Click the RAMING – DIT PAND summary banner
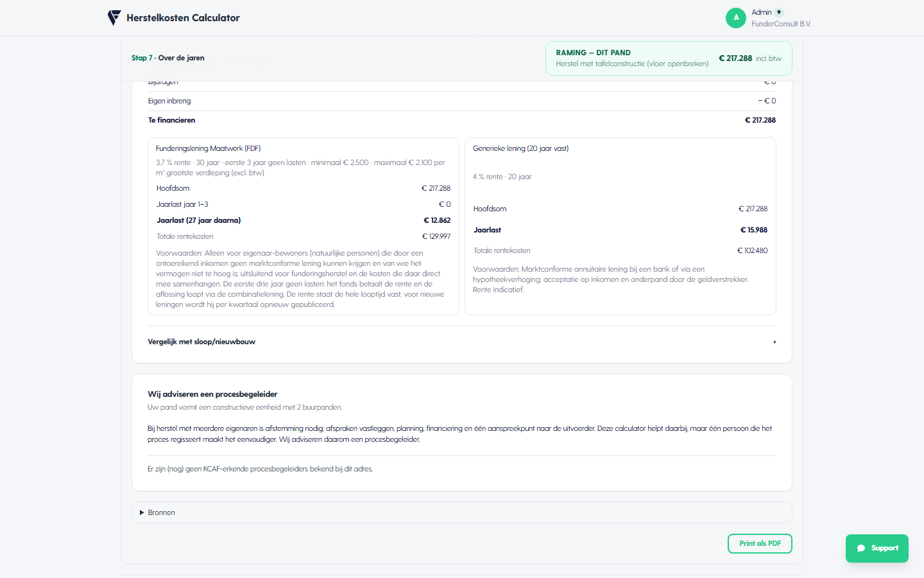This screenshot has height=578, width=924. pos(669,58)
